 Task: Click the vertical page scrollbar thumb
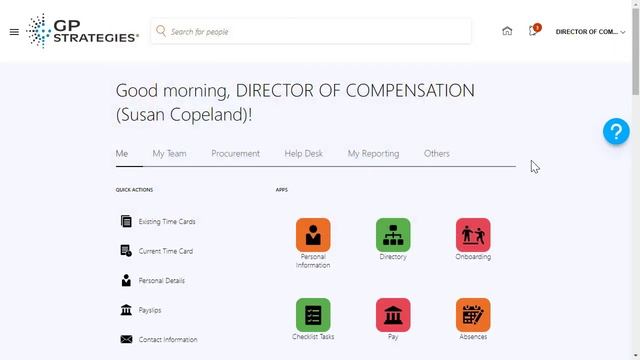click(x=636, y=51)
